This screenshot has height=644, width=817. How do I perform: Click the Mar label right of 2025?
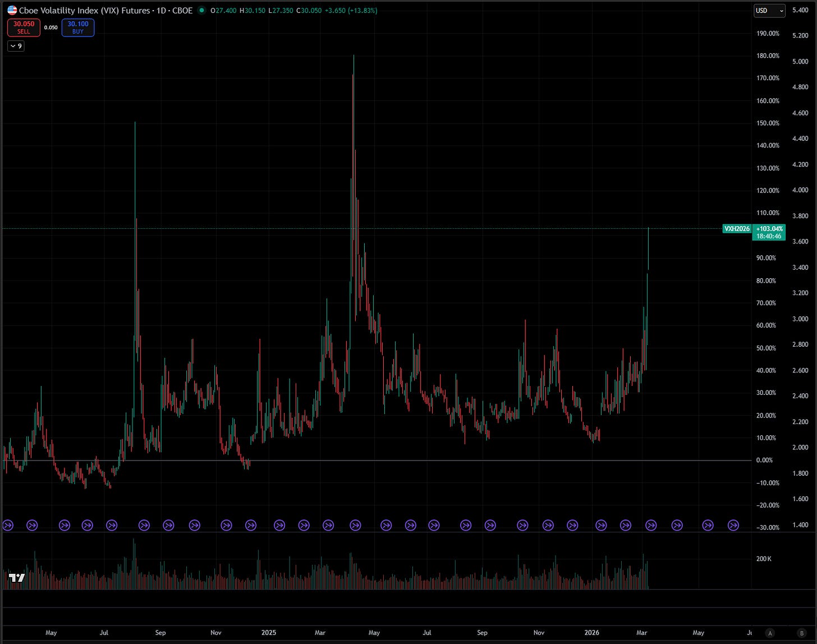(x=320, y=633)
